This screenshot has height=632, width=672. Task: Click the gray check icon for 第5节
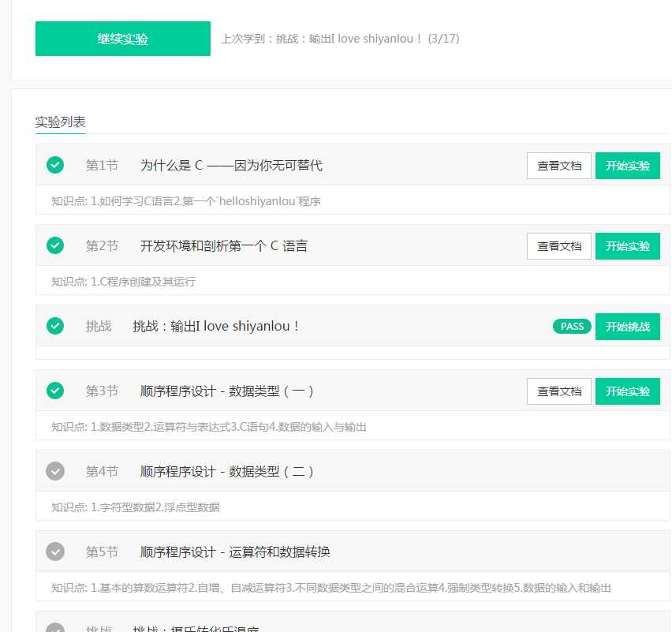tap(54, 552)
